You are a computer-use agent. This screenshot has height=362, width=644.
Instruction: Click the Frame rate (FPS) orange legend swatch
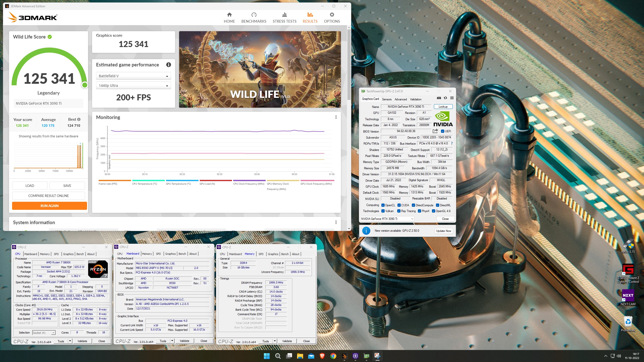click(115, 180)
